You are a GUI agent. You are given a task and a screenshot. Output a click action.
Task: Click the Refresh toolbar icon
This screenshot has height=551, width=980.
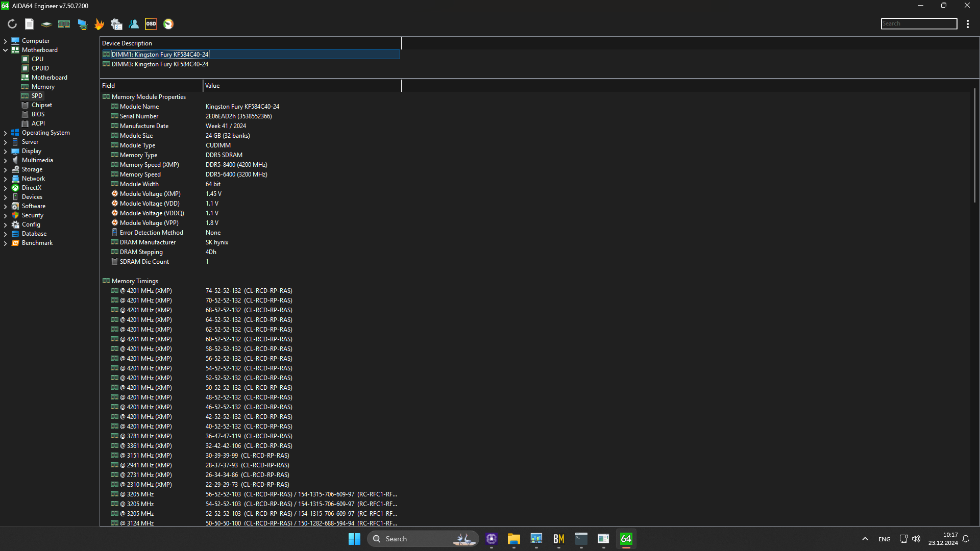[x=12, y=24]
